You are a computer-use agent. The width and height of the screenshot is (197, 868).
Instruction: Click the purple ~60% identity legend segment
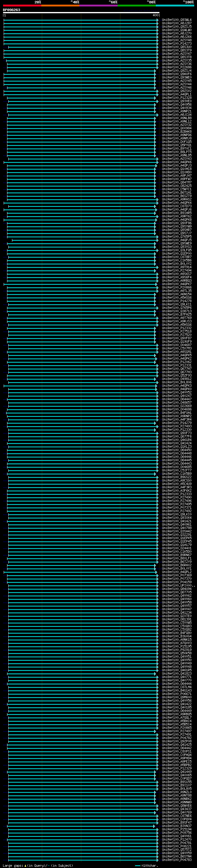99,6
